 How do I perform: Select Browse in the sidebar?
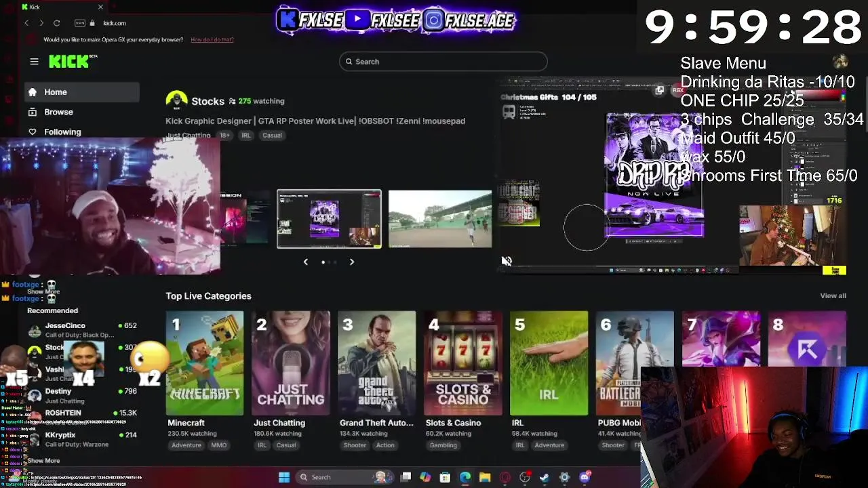click(82, 112)
